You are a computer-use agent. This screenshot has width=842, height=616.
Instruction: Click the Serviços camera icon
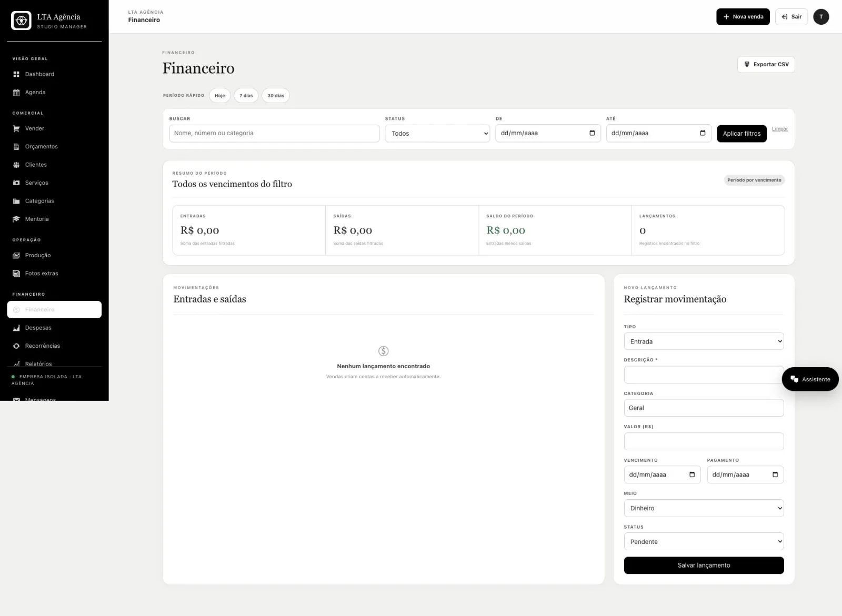point(16,183)
